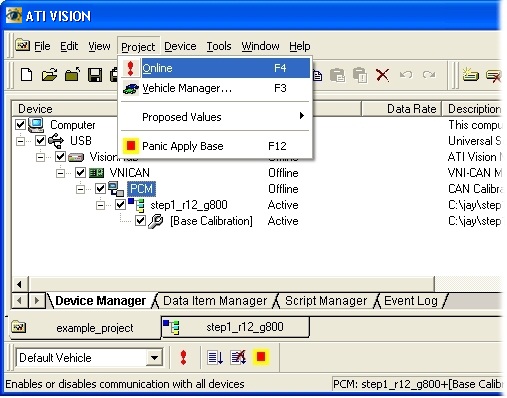
Task: Open the Device menu
Action: (x=180, y=46)
